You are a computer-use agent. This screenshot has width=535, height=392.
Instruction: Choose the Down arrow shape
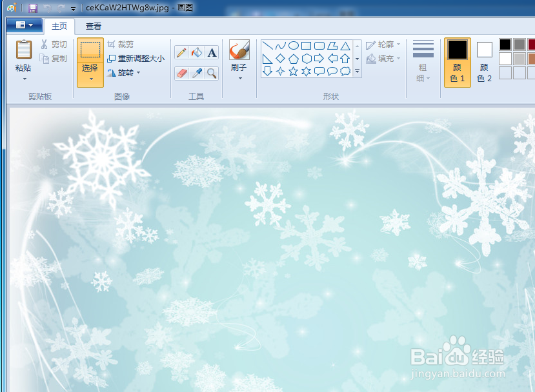[267, 72]
